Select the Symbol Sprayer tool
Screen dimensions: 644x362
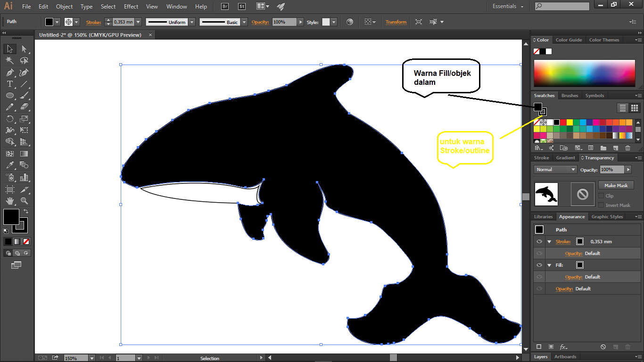(x=9, y=177)
